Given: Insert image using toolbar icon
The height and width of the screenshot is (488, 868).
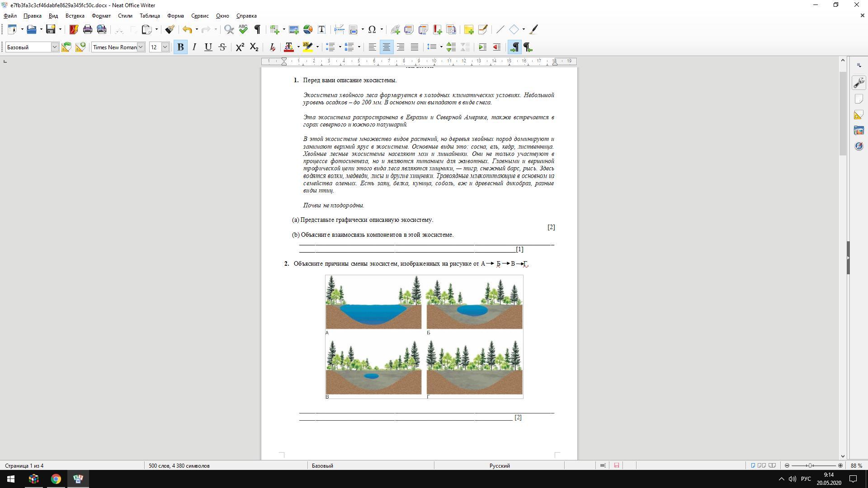Looking at the screenshot, I should pos(294,30).
